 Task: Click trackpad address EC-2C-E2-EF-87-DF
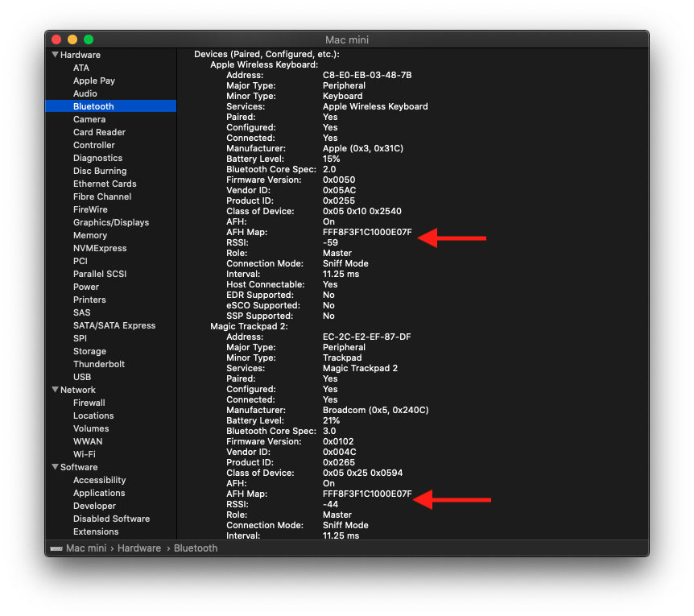(x=367, y=337)
